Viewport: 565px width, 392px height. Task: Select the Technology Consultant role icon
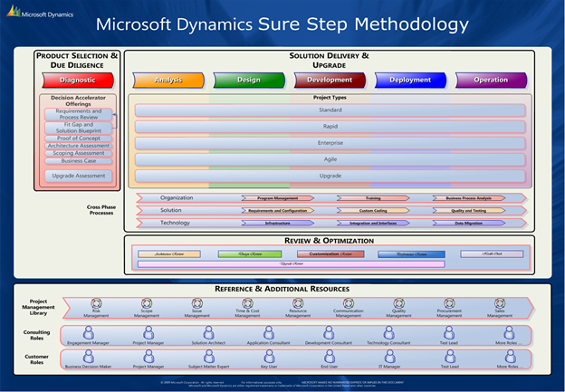point(388,333)
